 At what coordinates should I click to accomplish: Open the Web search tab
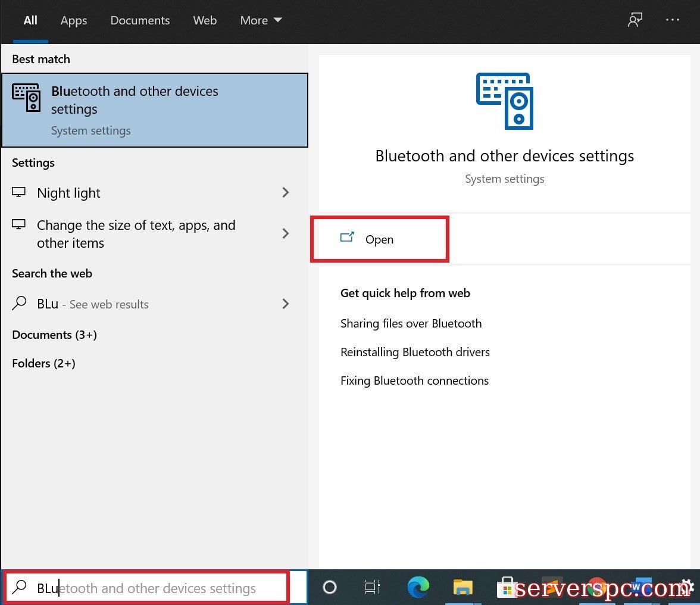tap(205, 20)
